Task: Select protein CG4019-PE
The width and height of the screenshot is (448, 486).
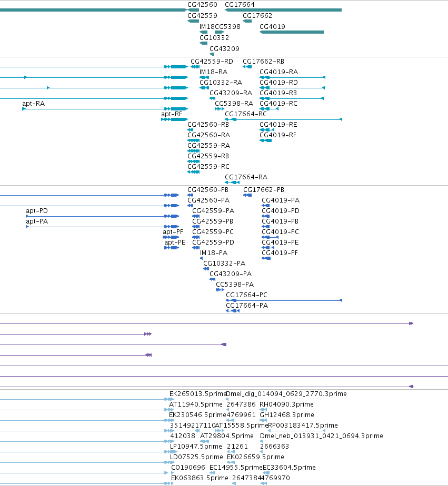Action: coord(280,242)
